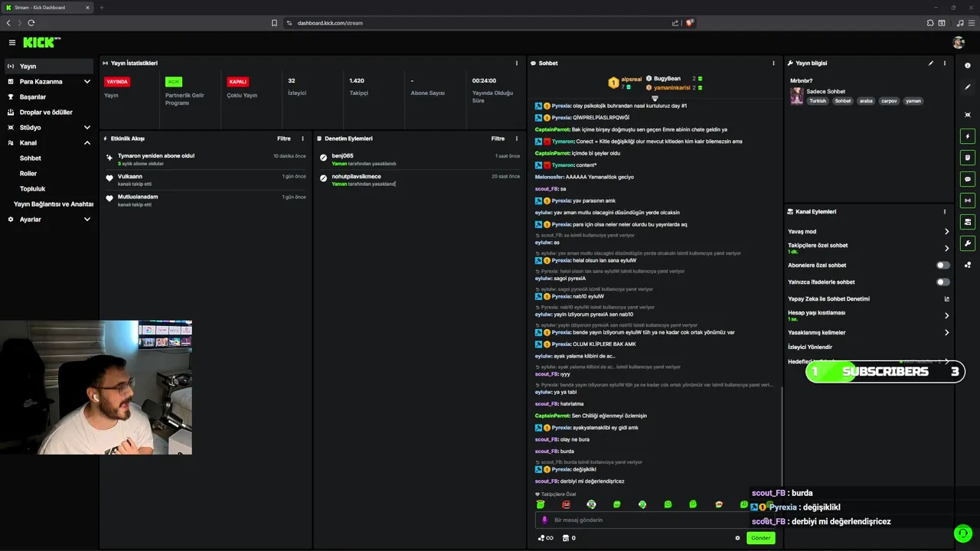
Task: Click the green help bubble at bottom right
Action: pos(962,533)
